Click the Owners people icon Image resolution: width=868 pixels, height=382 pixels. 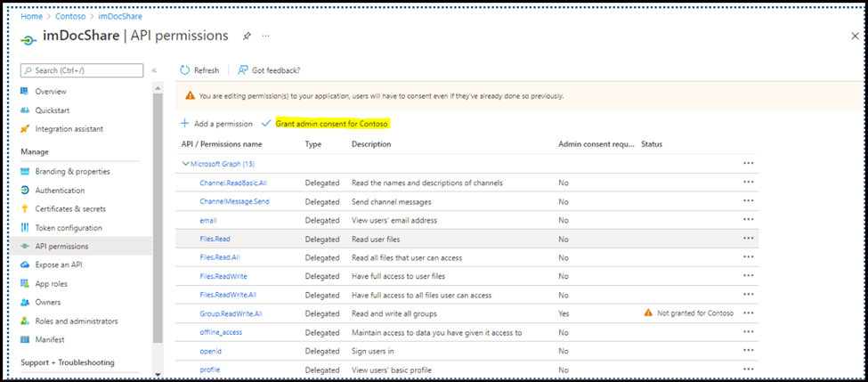[x=24, y=302]
